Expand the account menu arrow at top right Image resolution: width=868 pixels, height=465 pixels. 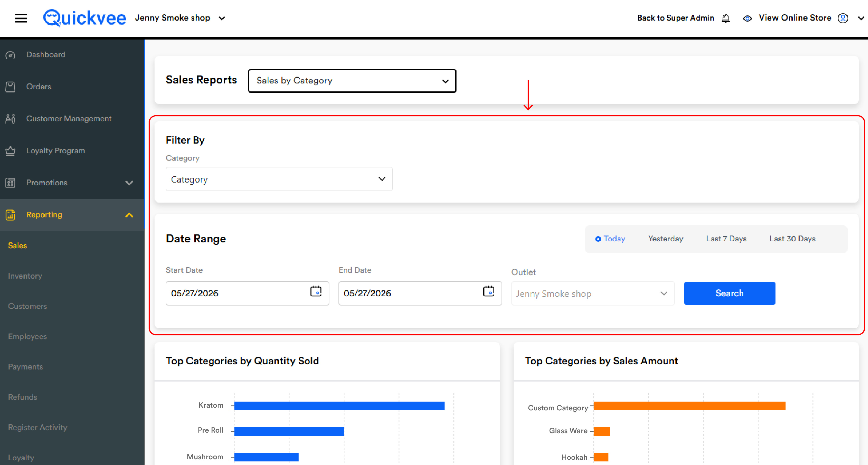click(x=861, y=19)
